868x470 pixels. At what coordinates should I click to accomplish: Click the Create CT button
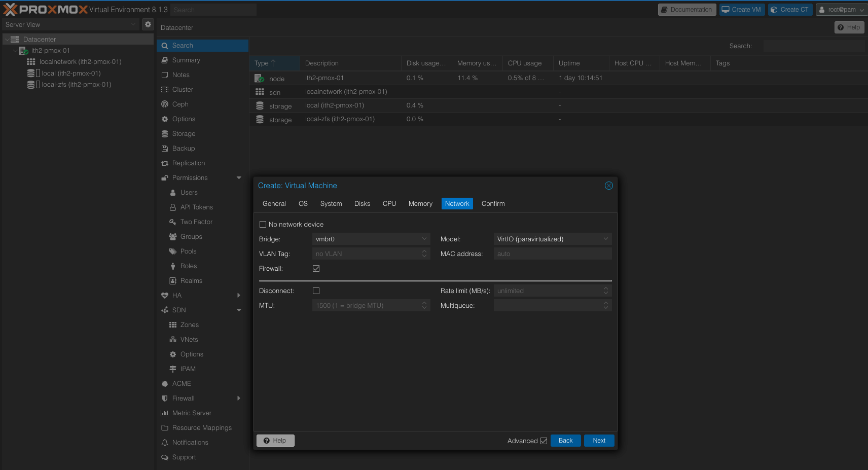790,10
